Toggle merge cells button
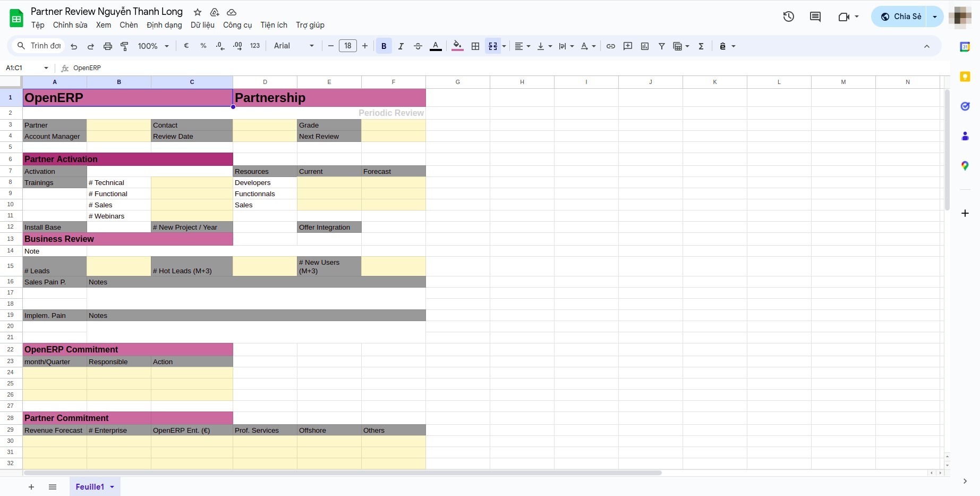 tap(493, 46)
